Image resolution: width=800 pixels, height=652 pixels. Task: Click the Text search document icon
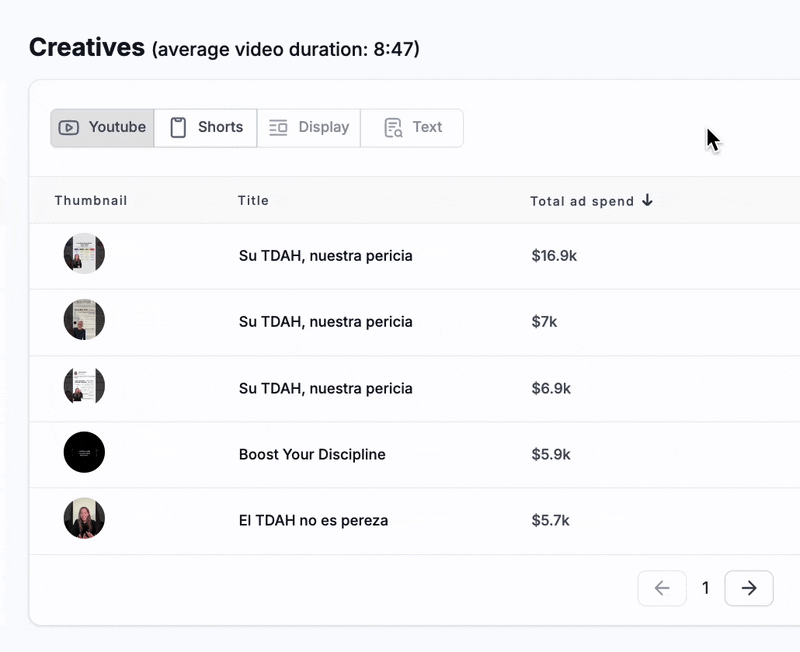click(393, 128)
